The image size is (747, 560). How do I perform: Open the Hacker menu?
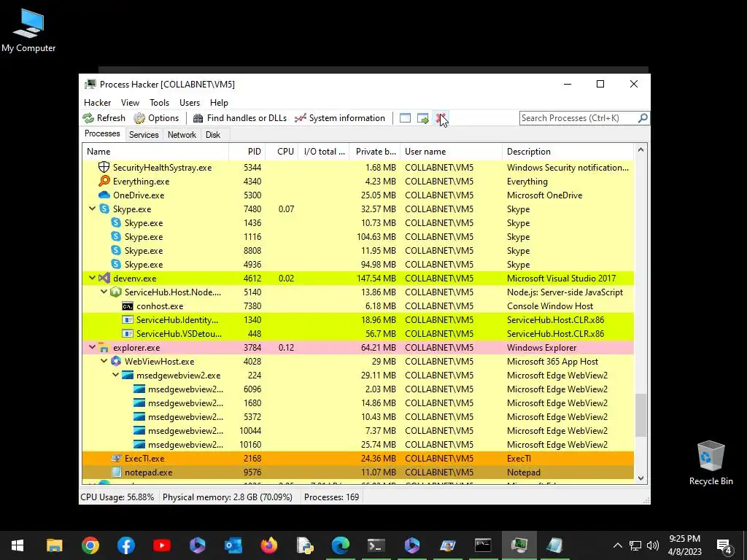pos(97,102)
